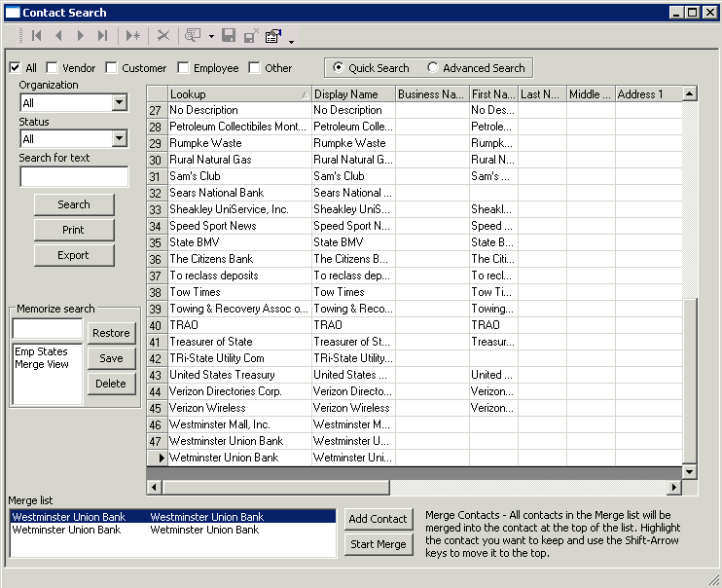Restore the memorized search

pyautogui.click(x=112, y=333)
